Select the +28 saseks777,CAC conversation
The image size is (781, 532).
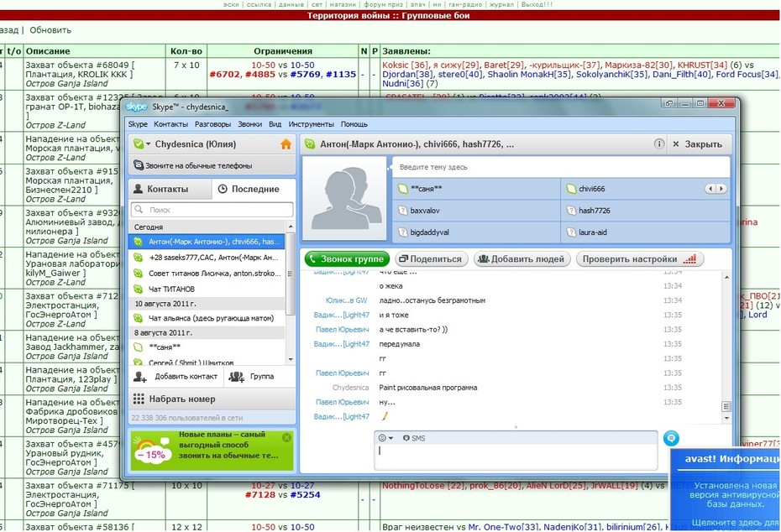207,258
